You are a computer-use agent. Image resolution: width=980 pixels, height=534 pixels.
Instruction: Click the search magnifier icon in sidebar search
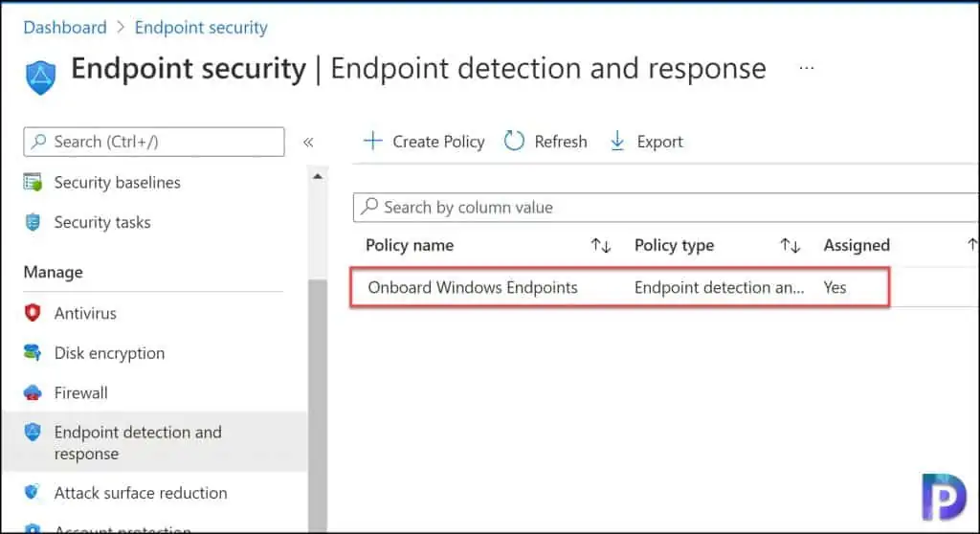tap(38, 142)
